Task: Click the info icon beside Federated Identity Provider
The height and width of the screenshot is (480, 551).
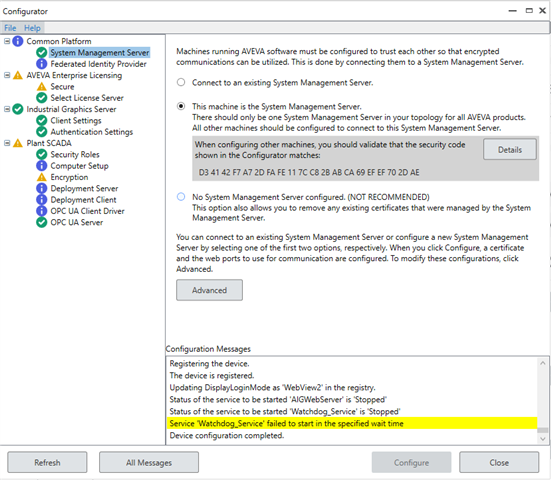Action: (x=41, y=64)
